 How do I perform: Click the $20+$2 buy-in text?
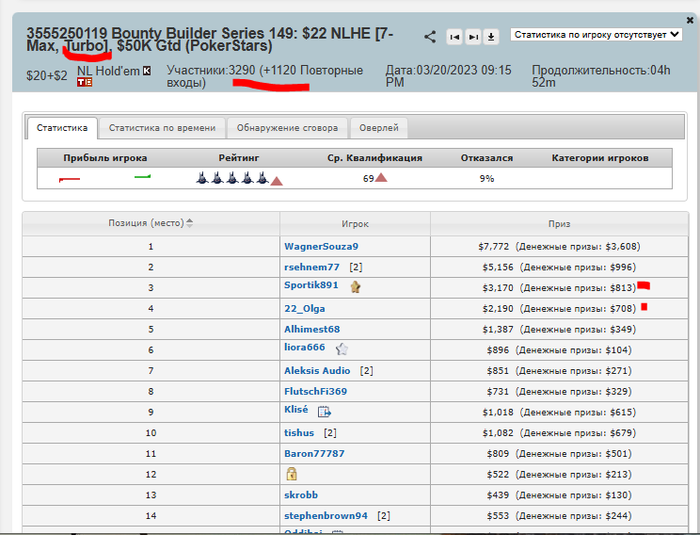tap(47, 76)
